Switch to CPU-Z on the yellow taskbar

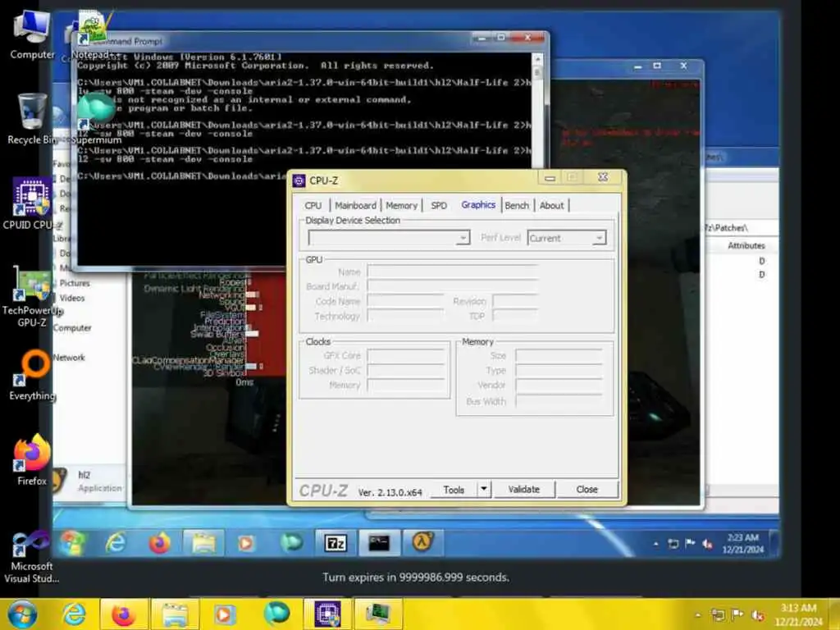[x=326, y=614]
